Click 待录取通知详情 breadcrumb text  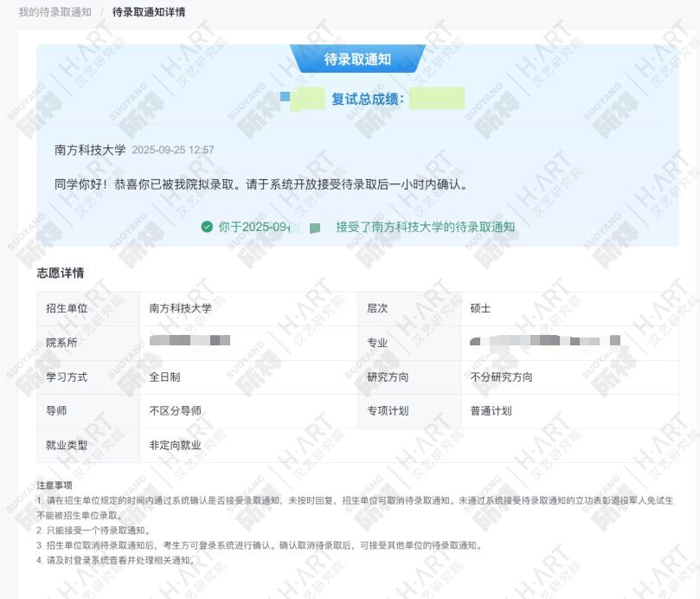click(148, 12)
